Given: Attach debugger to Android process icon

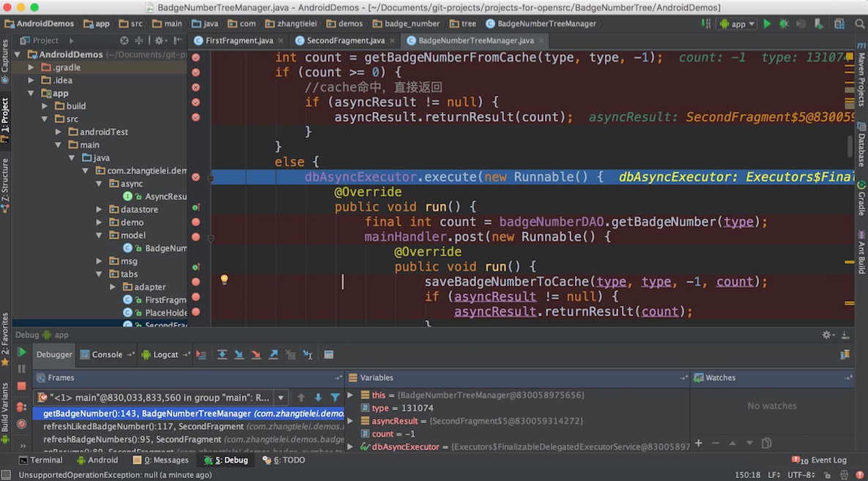Looking at the screenshot, I should coord(819,24).
